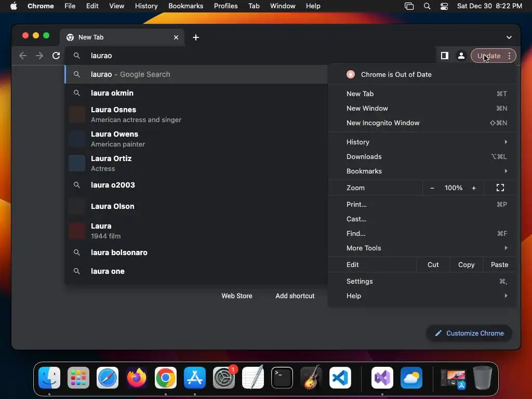
Task: Launch Firefox from the Dock
Action: (137, 378)
